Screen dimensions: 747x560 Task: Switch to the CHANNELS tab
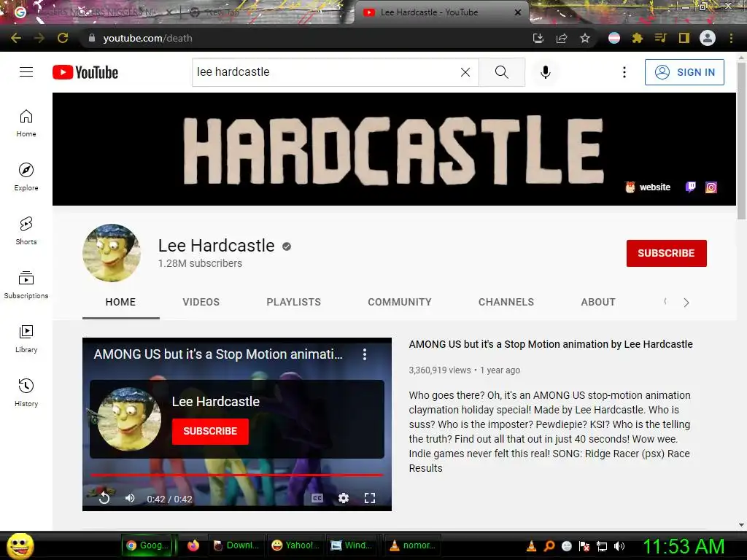tap(506, 302)
